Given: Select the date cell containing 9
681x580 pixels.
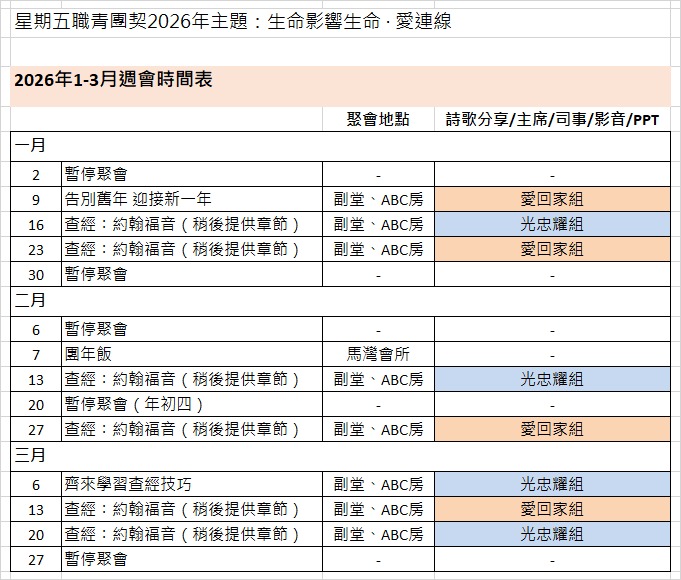Looking at the screenshot, I should pyautogui.click(x=36, y=198).
